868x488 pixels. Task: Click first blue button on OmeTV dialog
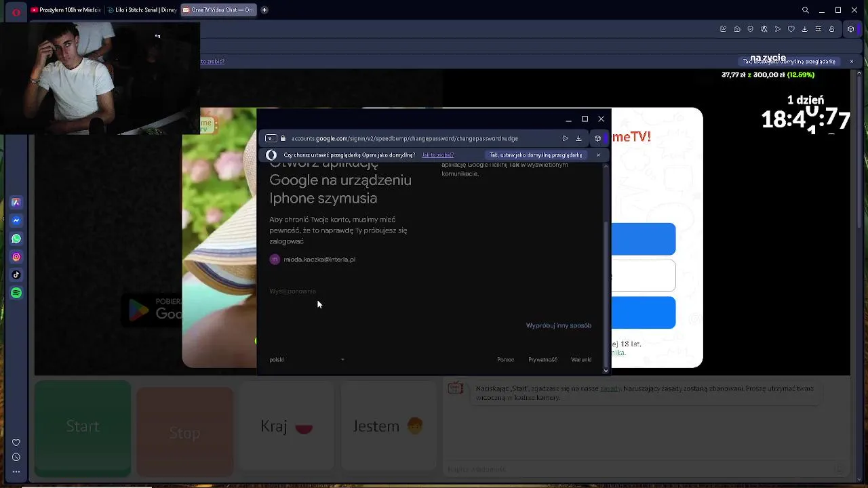[x=644, y=239]
